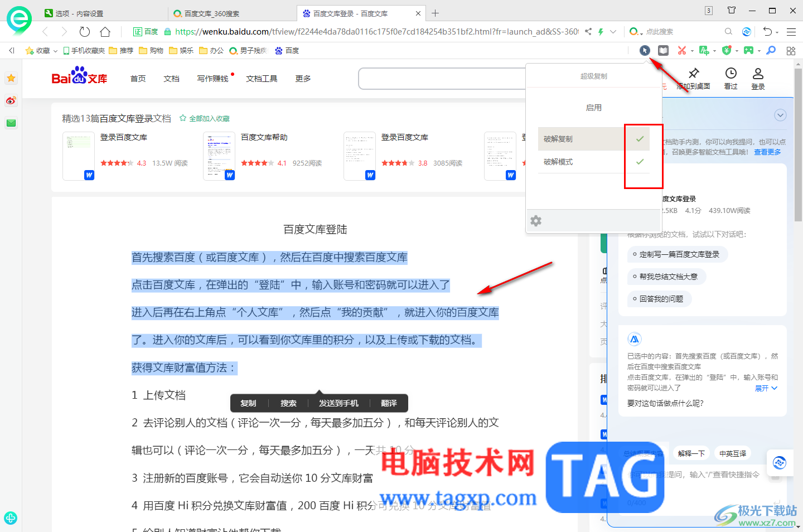This screenshot has width=803, height=532.
Task: Reload the current page
Action: [85, 32]
